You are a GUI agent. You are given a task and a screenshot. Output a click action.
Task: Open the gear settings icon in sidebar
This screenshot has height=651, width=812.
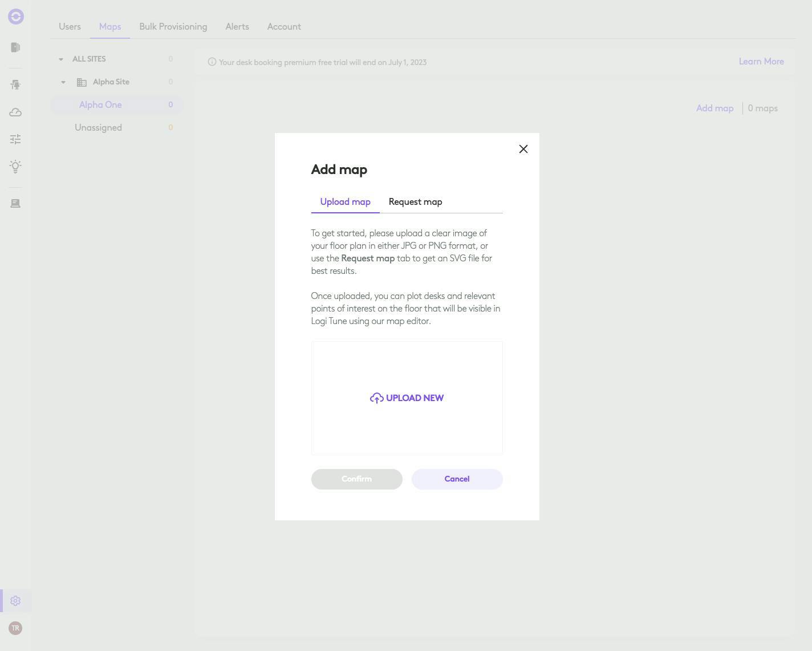coord(15,601)
